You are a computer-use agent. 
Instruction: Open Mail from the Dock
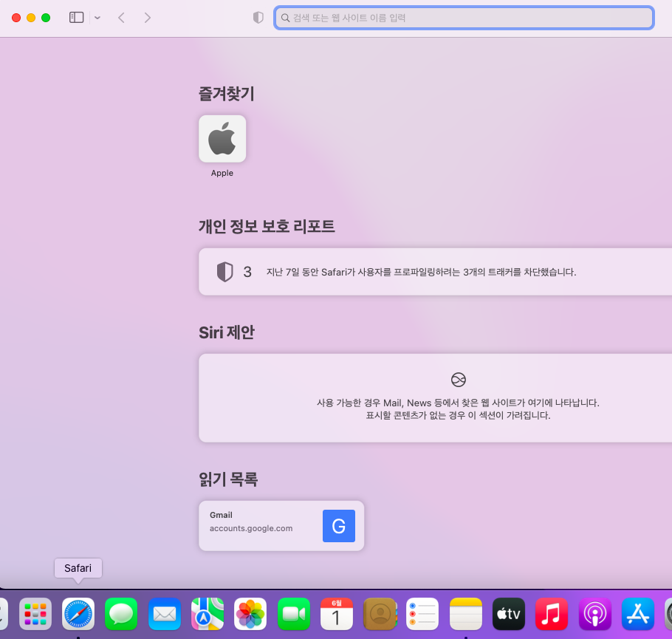[165, 614]
